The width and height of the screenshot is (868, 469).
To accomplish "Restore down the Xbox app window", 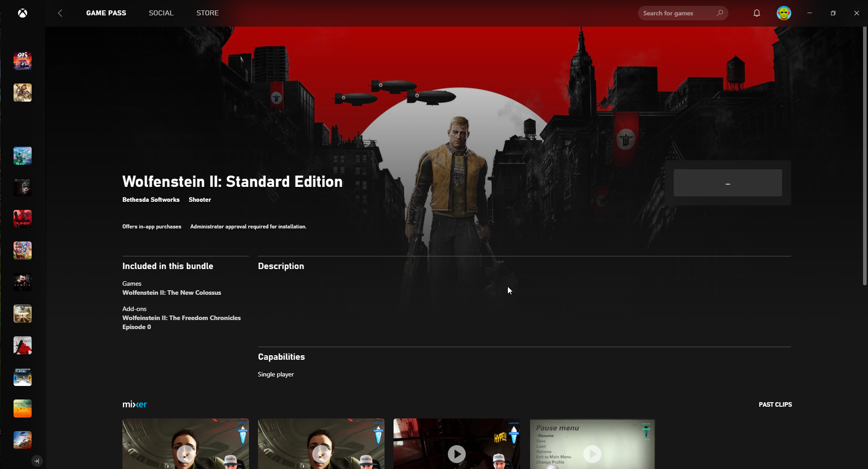I will pos(833,13).
